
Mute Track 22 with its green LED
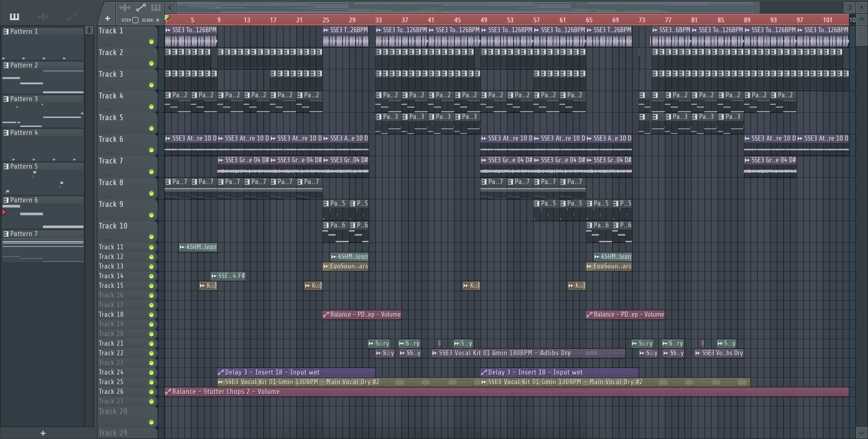[x=151, y=353]
